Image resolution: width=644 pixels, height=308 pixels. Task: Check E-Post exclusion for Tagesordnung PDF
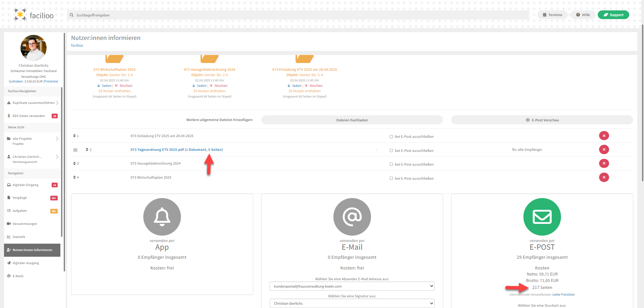tap(391, 151)
